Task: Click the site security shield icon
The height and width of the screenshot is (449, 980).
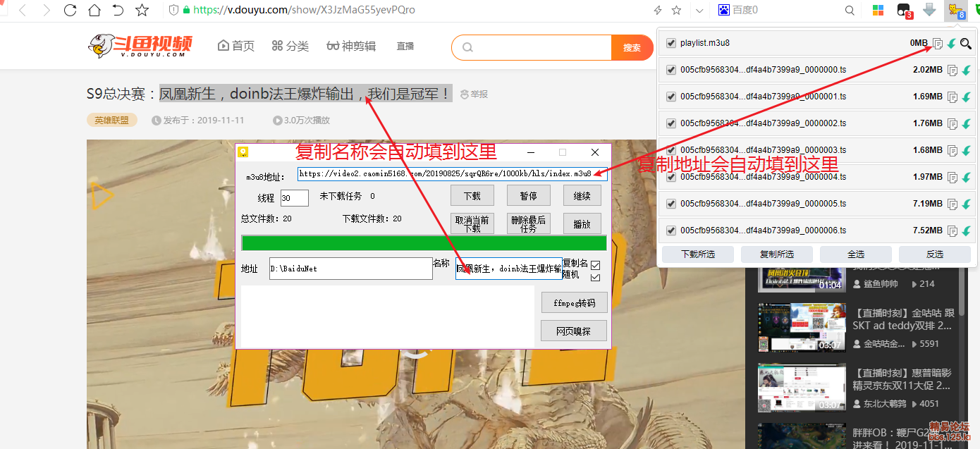Action: (x=173, y=10)
